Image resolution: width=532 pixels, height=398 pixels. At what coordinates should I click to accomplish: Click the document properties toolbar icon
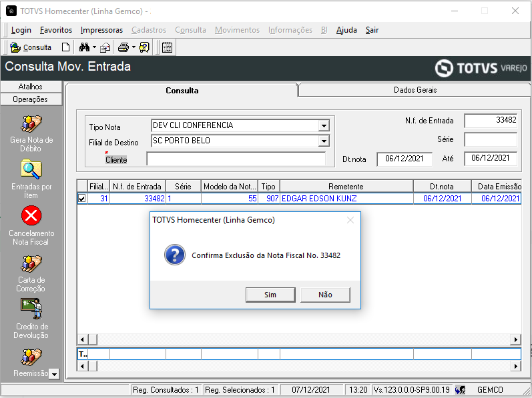tap(105, 47)
